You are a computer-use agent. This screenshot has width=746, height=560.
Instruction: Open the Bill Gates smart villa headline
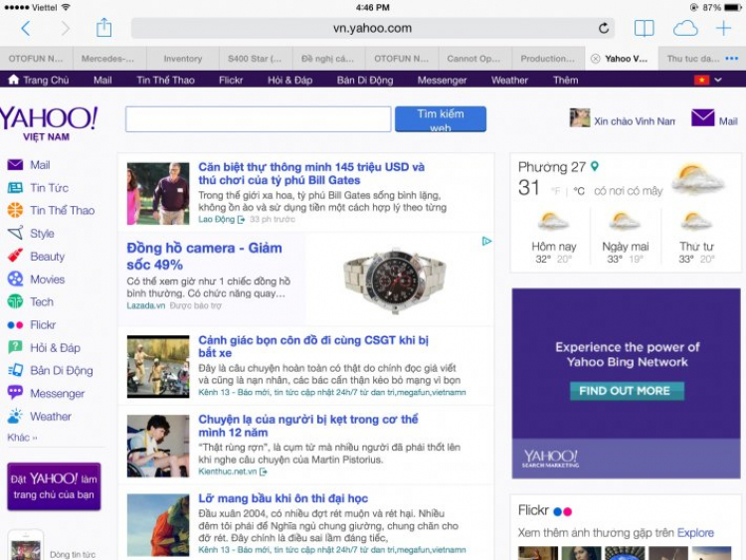coord(311,173)
